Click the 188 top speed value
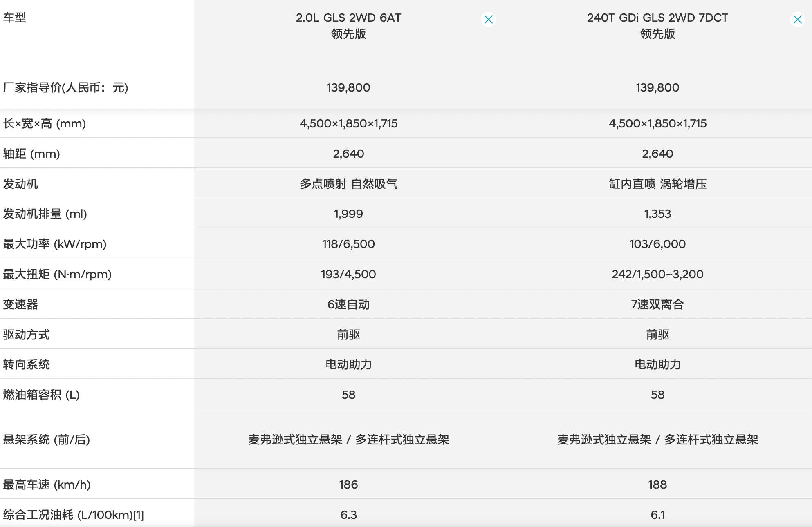This screenshot has height=527, width=812. point(657,485)
